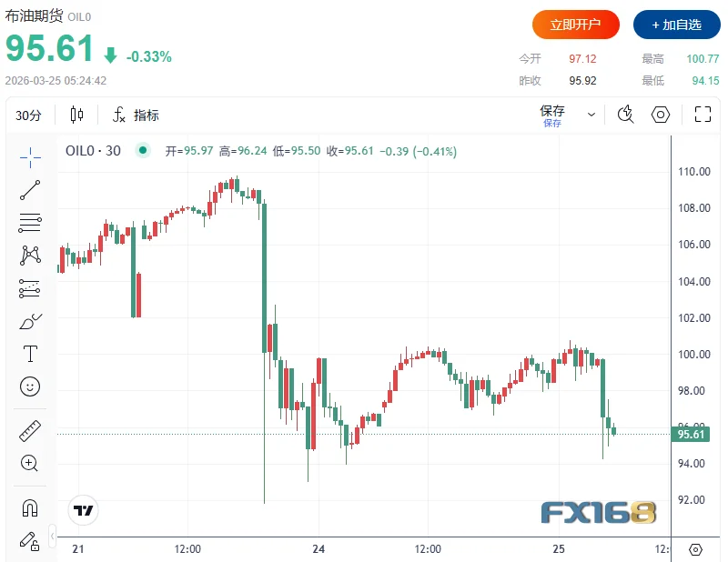Image resolution: width=728 pixels, height=562 pixels.
Task: Select the brush drawing tool
Action: pos(30,321)
